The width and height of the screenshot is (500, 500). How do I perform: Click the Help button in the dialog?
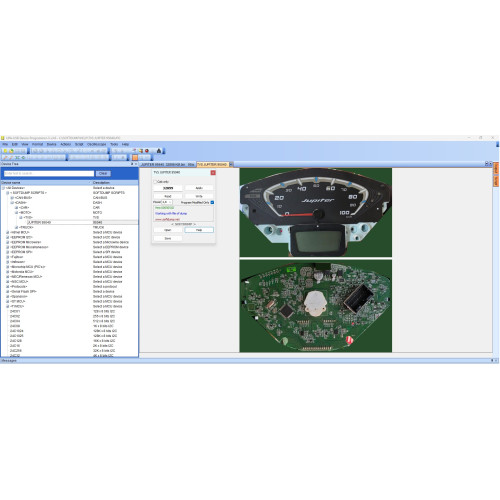point(199,230)
